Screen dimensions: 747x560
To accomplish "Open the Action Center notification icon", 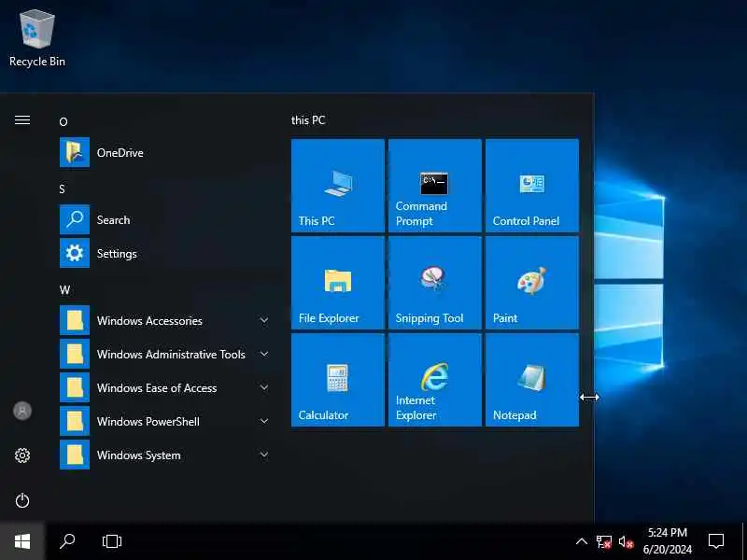I will pyautogui.click(x=716, y=541).
